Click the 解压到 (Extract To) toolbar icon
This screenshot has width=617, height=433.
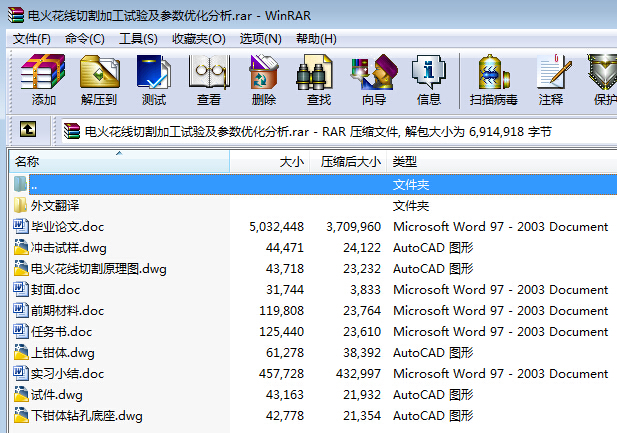click(99, 72)
